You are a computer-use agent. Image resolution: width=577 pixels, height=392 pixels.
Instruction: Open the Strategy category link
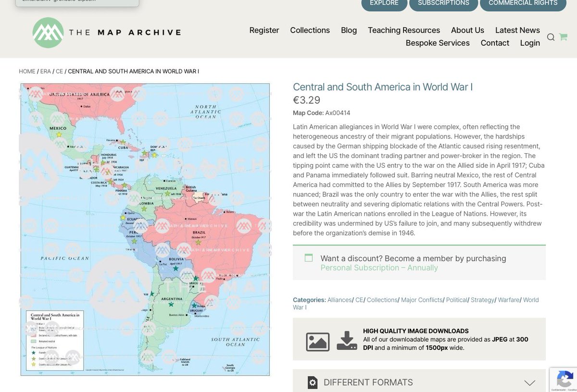(x=482, y=300)
